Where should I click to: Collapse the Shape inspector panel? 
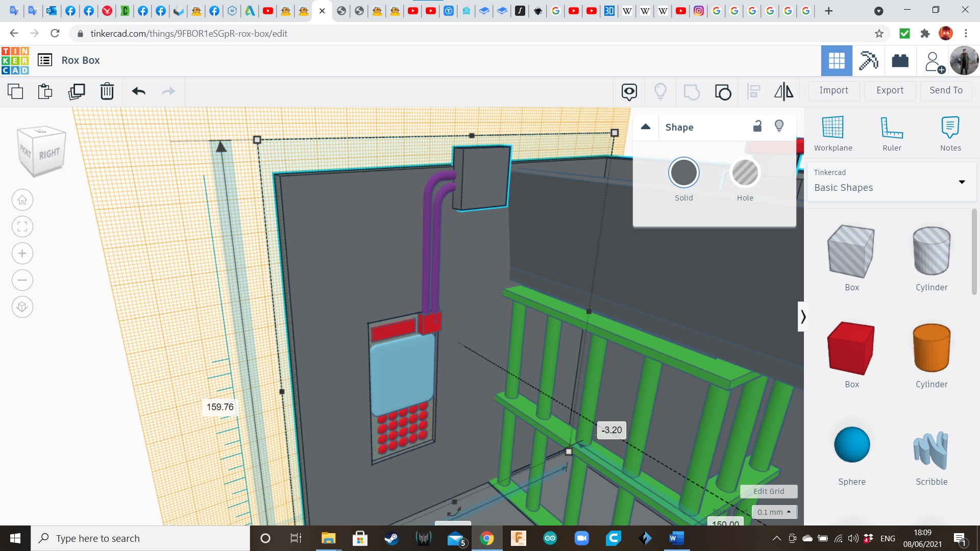(646, 127)
